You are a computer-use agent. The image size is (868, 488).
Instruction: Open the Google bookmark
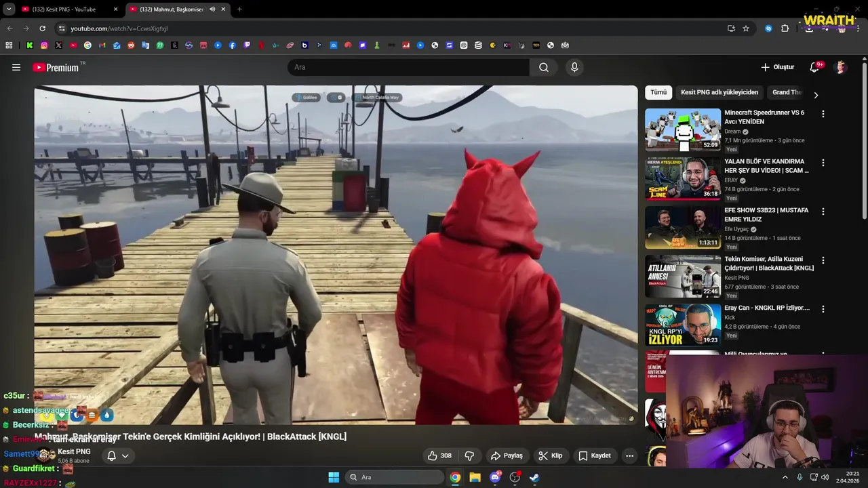pos(87,45)
